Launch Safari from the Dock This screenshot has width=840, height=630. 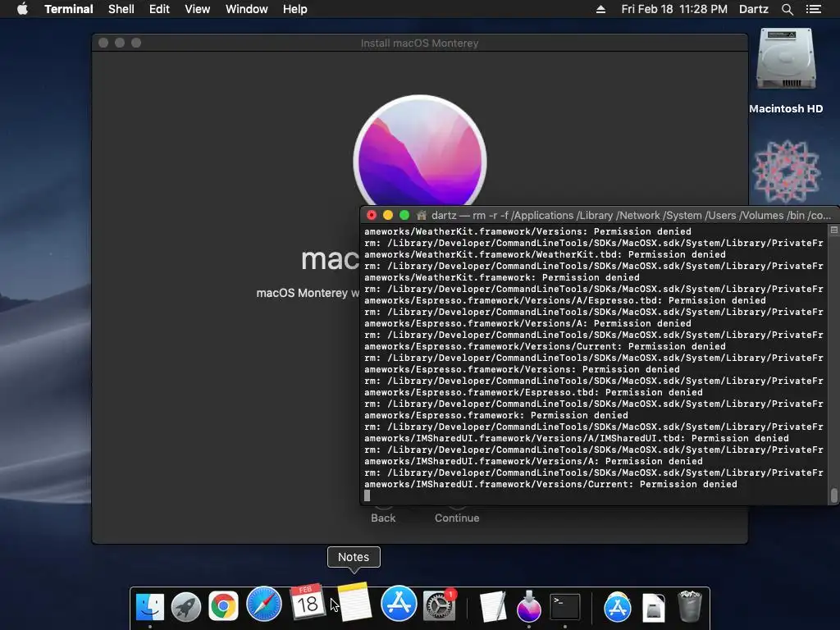(x=263, y=605)
